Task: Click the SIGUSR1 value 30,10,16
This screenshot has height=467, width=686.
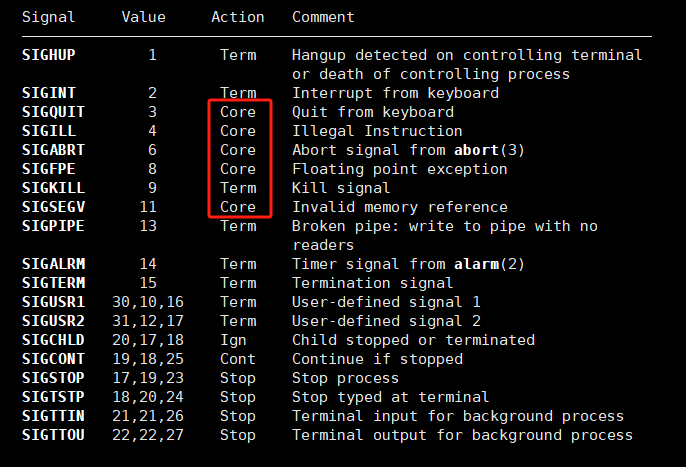Action: tap(148, 302)
